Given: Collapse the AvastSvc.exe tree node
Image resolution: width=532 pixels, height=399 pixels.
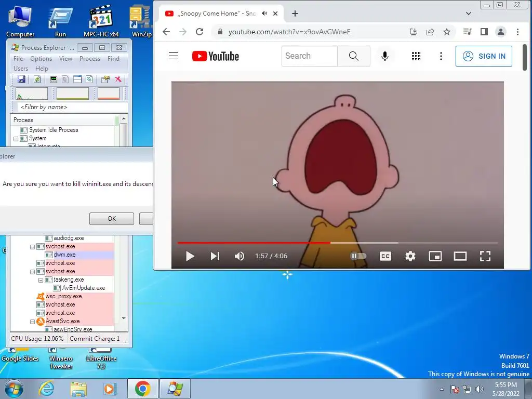Looking at the screenshot, I should [x=33, y=322].
